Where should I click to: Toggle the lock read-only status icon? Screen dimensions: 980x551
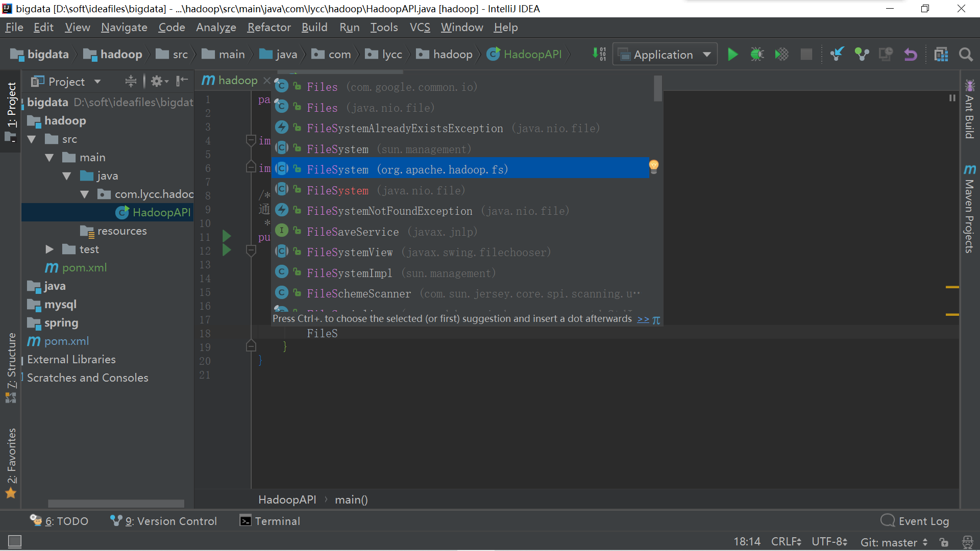click(944, 542)
